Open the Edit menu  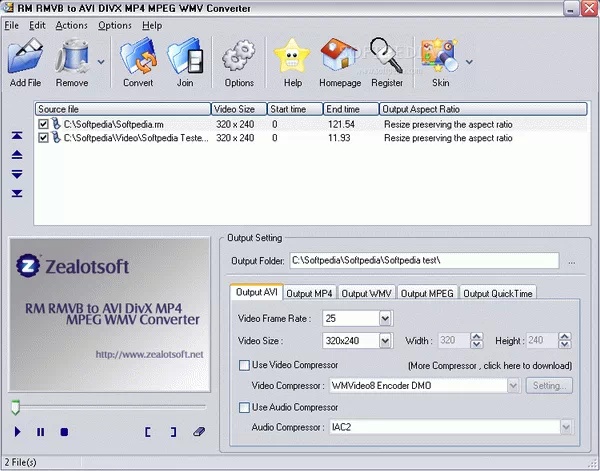pos(38,26)
